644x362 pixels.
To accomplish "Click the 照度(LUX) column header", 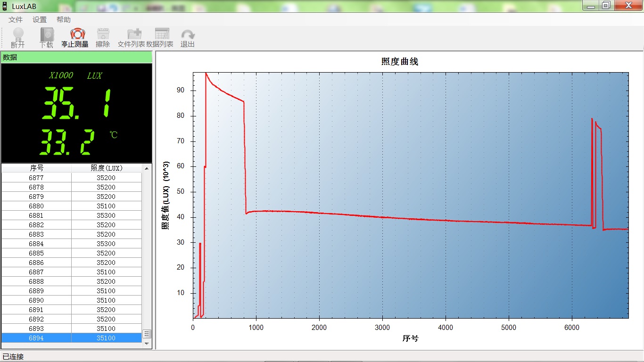I will (x=106, y=168).
